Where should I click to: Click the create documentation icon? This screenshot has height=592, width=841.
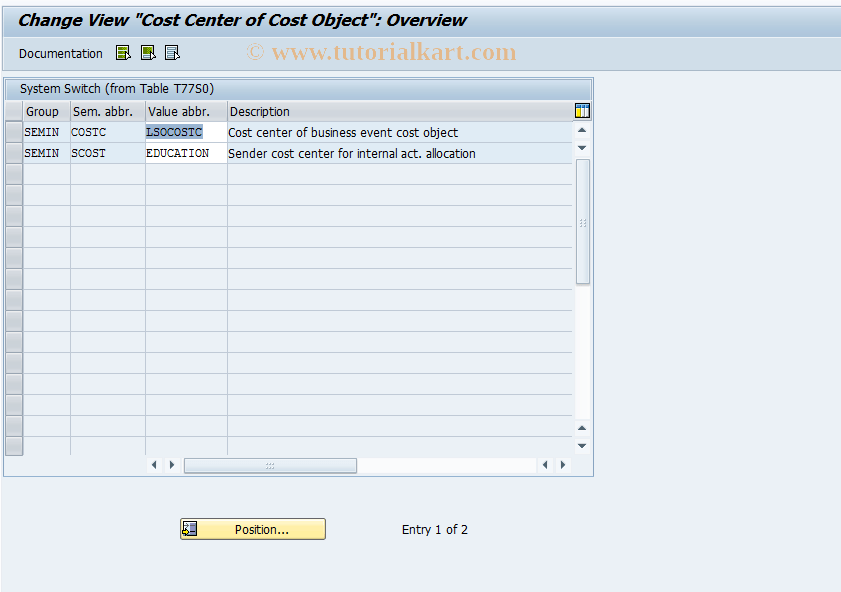pos(147,52)
